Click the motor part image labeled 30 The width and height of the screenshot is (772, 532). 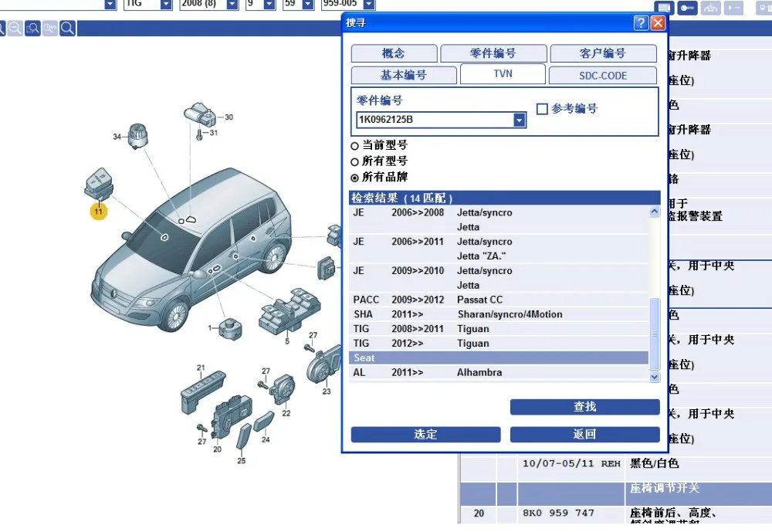[x=199, y=114]
